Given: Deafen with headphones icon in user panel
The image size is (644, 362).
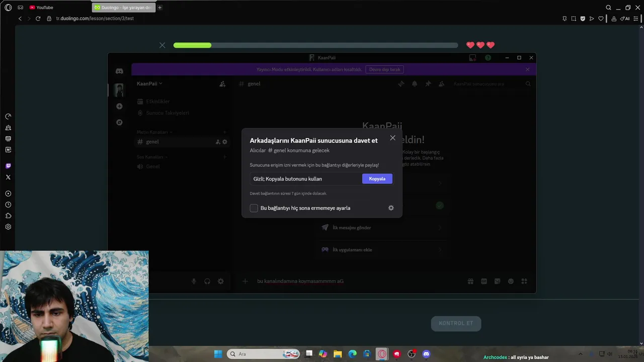Looking at the screenshot, I should (207, 282).
